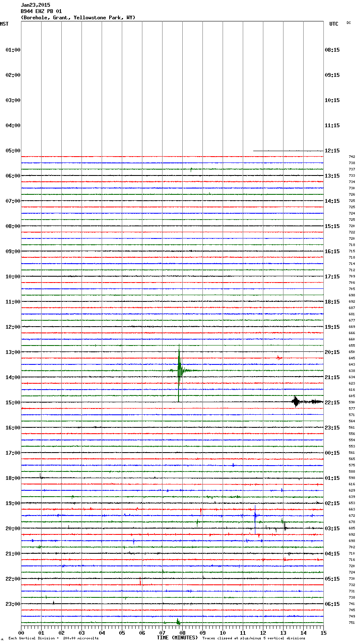The height and width of the screenshot is (644, 357).
Task: Click minute 00 on the TIME (MINUTES) axis
Action: click(x=21, y=633)
